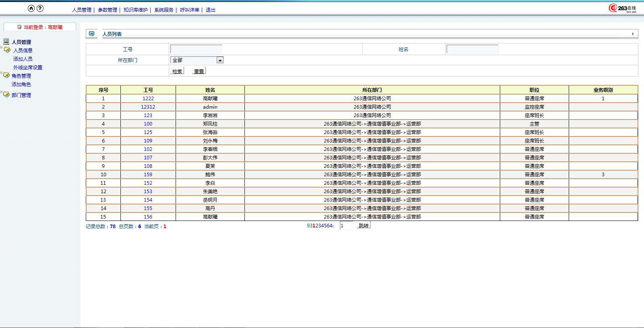Select 添加人员 in the sidebar
Image resolution: width=644 pixels, height=328 pixels.
[23, 59]
